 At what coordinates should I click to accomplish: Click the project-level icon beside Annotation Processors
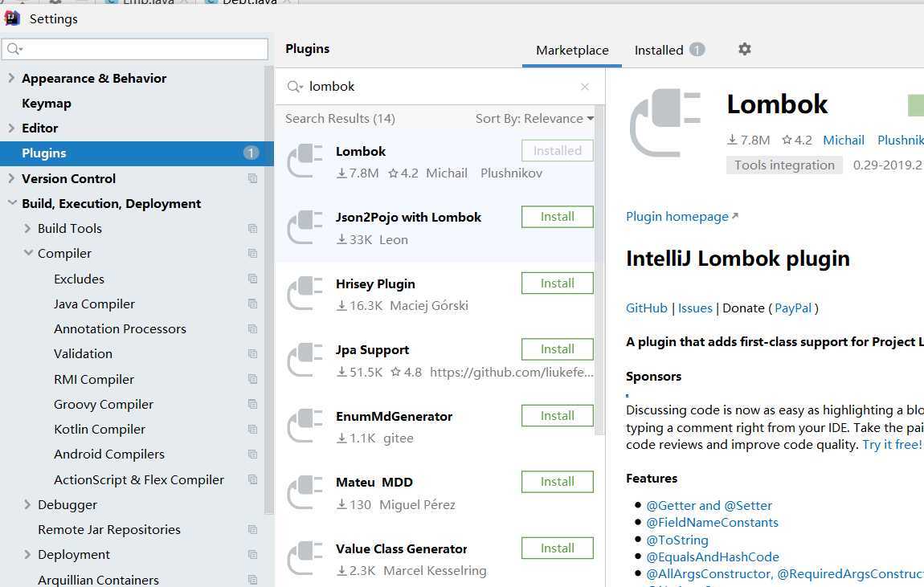pyautogui.click(x=253, y=328)
